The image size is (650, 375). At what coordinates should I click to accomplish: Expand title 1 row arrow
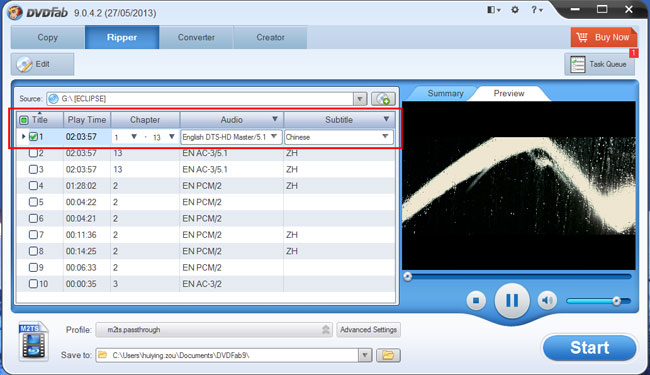[x=23, y=136]
